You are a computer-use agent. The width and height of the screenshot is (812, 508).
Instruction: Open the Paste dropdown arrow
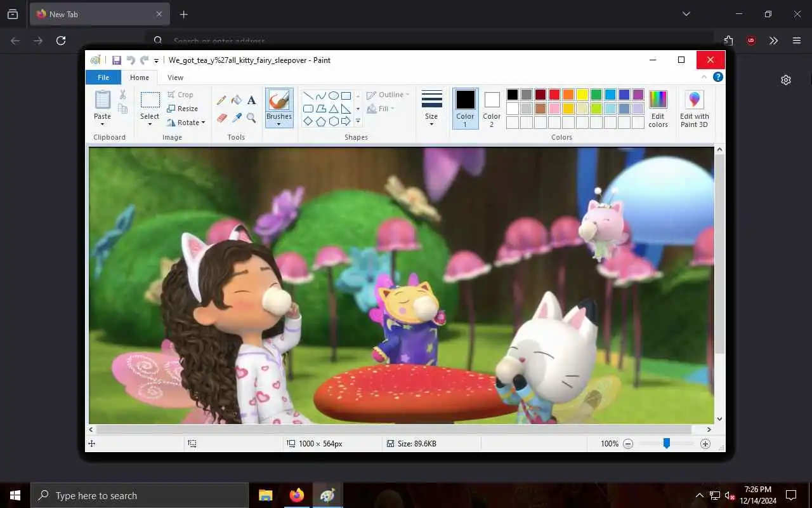pos(102,124)
